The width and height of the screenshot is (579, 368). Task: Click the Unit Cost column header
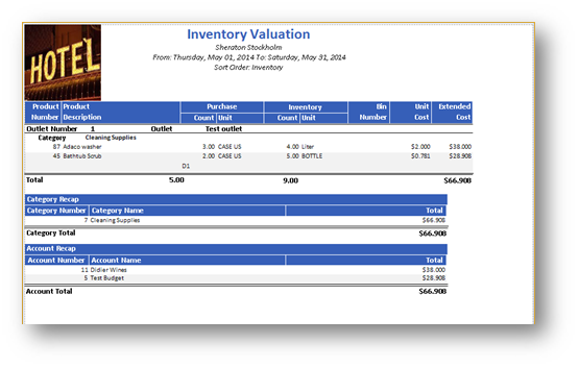411,112
